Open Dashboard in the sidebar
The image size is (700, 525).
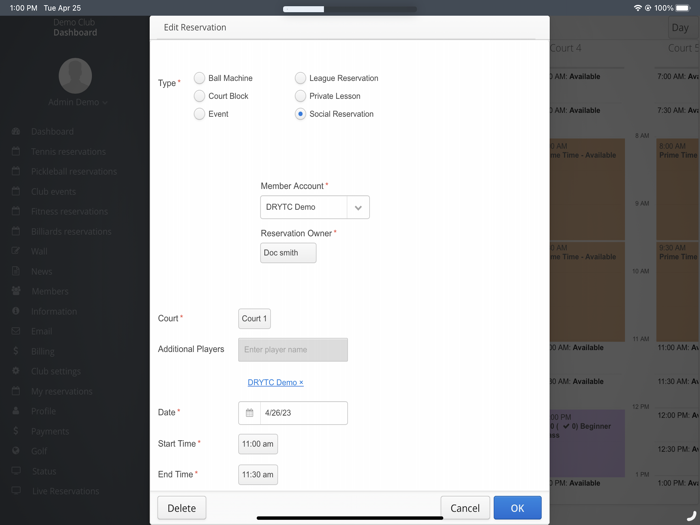[x=52, y=132]
